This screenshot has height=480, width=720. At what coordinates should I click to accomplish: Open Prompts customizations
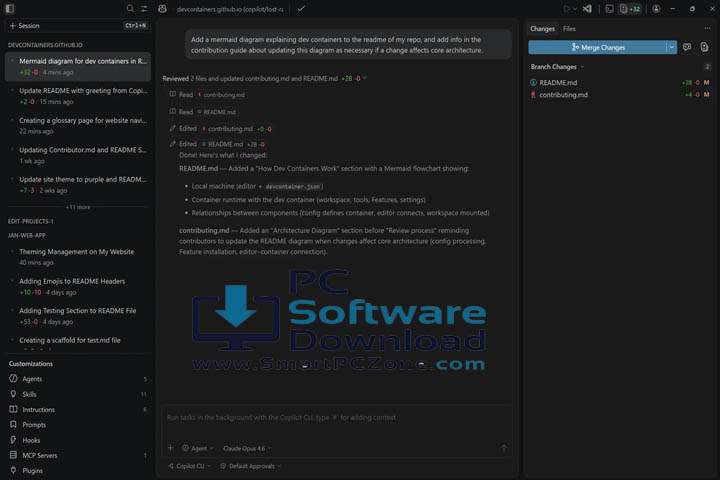[78, 425]
